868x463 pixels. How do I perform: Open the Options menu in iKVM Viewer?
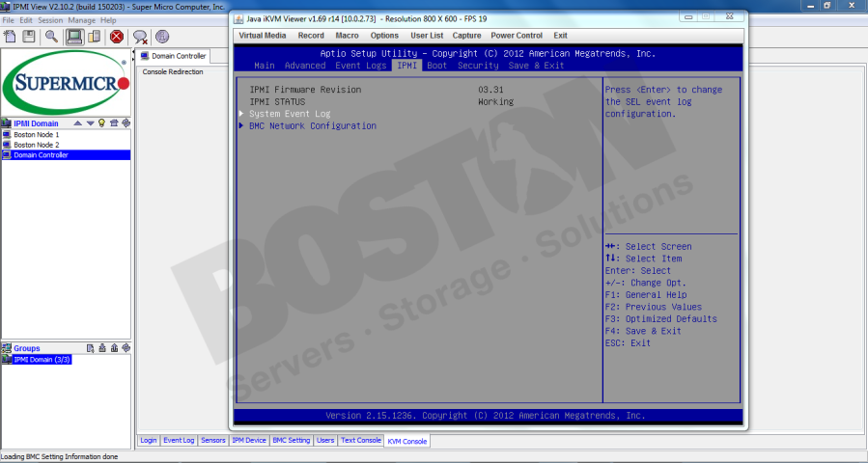tap(384, 36)
